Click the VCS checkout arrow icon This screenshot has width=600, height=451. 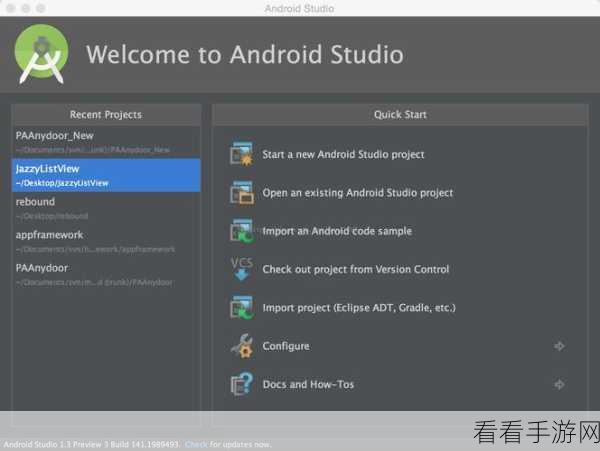pos(241,269)
